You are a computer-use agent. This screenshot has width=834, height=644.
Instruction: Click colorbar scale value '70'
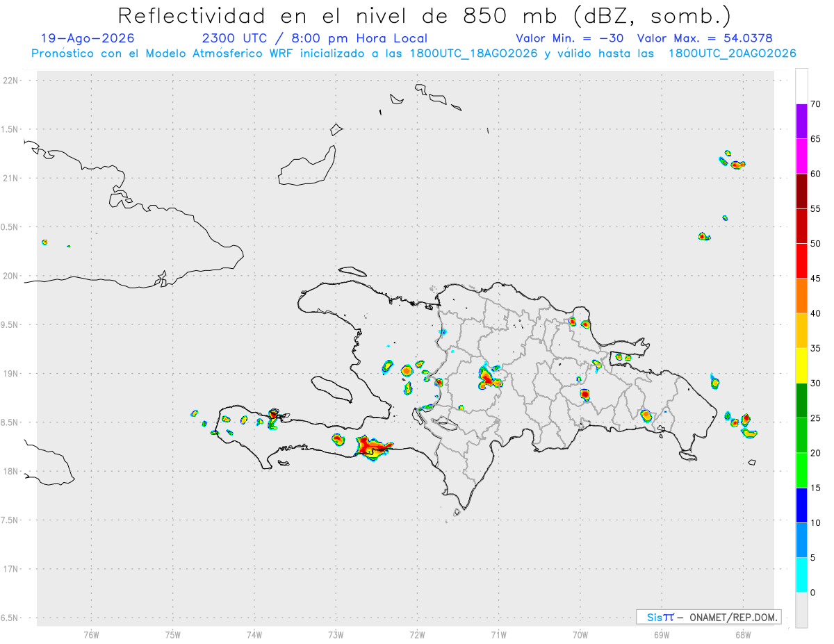[x=815, y=104]
